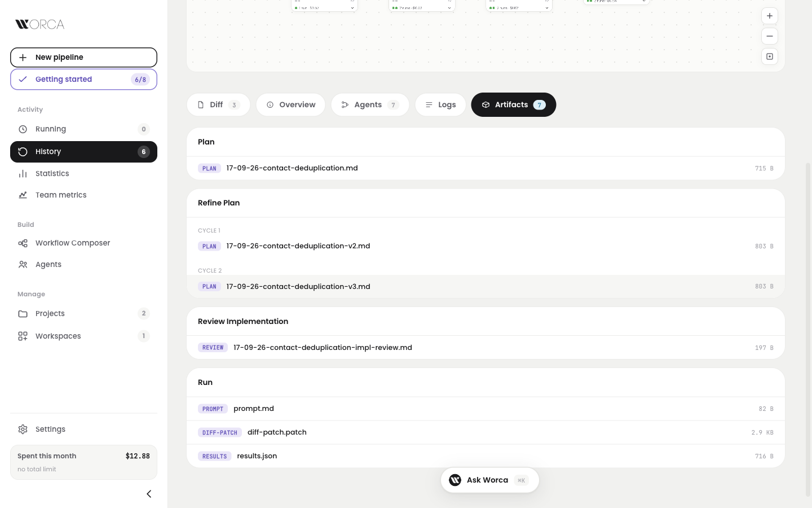Open the results.json artifact

pyautogui.click(x=486, y=456)
